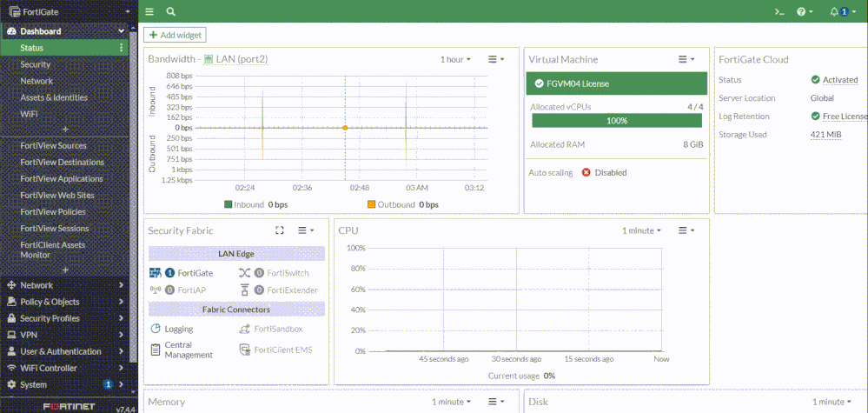
Task: Click the Add widget button
Action: pyautogui.click(x=175, y=35)
